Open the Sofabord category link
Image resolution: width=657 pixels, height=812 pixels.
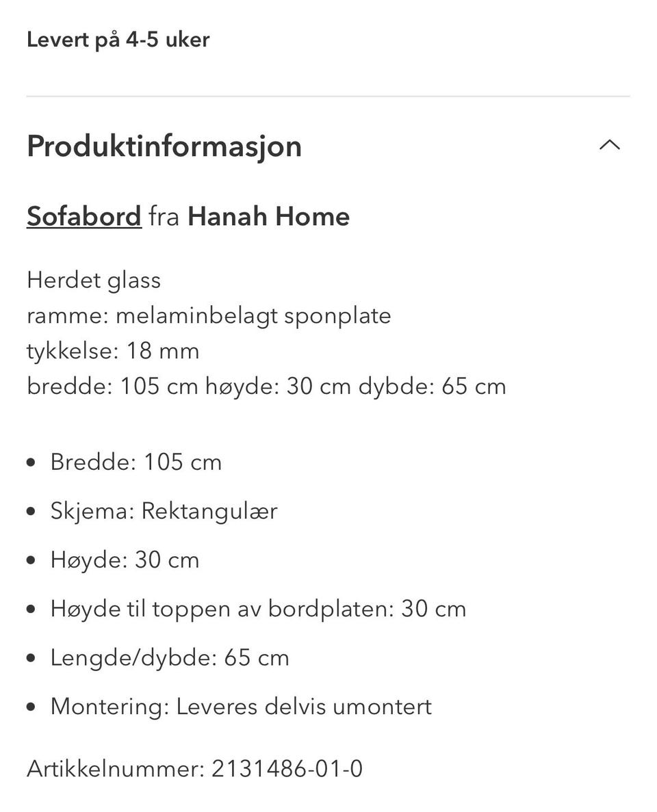click(x=84, y=216)
